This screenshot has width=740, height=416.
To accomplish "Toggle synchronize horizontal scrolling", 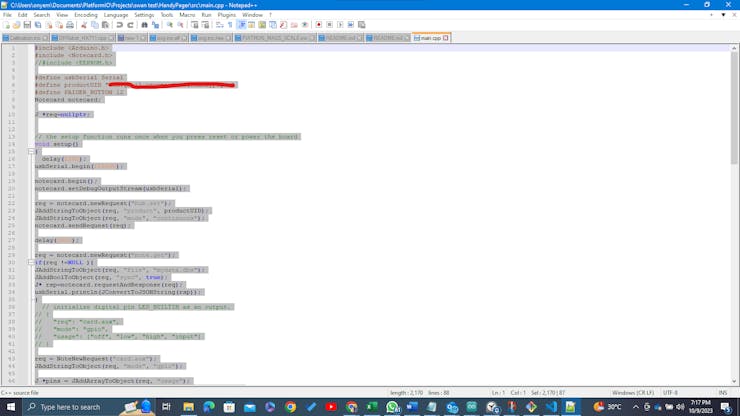I will (x=205, y=25).
